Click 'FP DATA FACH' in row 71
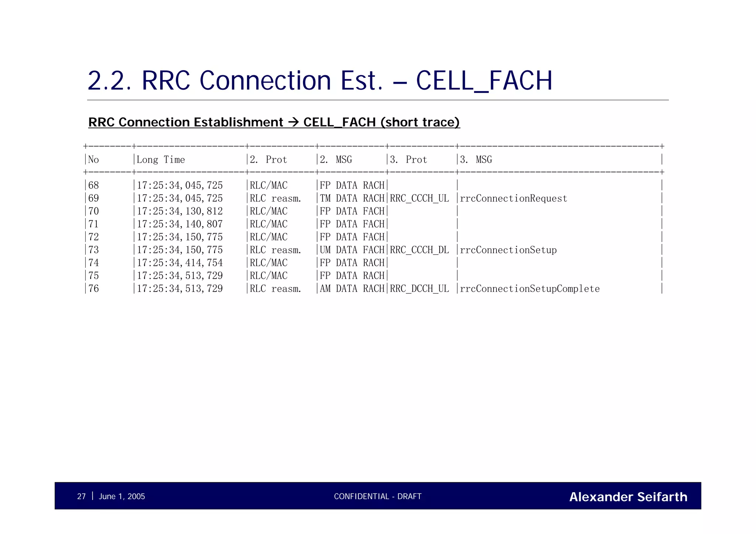 [x=352, y=224]
